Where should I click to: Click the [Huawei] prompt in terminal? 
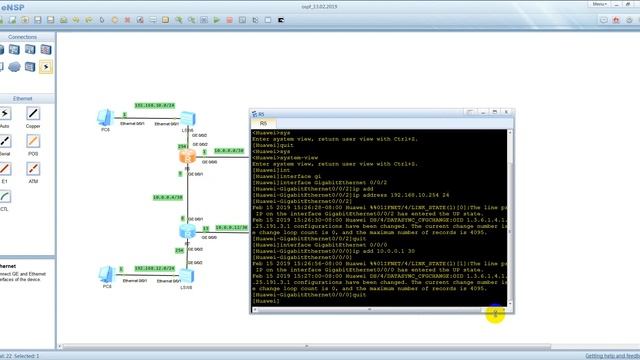pyautogui.click(x=266, y=301)
